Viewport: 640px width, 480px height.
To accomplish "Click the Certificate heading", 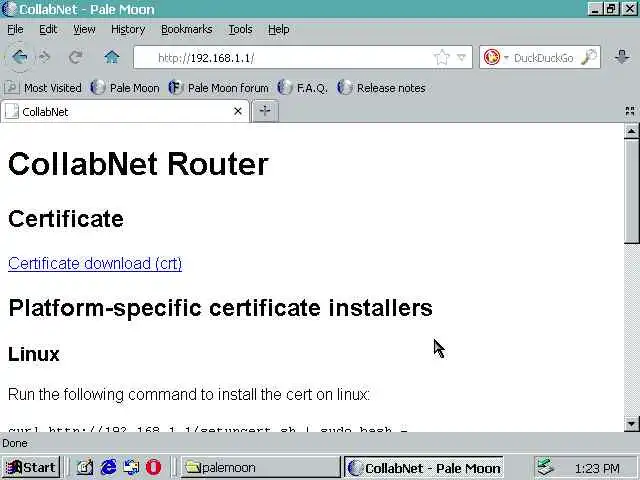I will [66, 219].
